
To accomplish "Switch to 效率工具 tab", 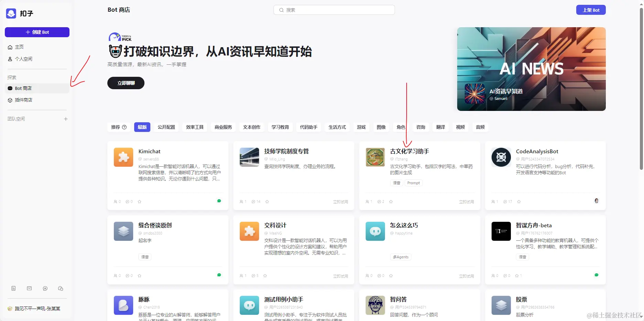I will coord(195,127).
